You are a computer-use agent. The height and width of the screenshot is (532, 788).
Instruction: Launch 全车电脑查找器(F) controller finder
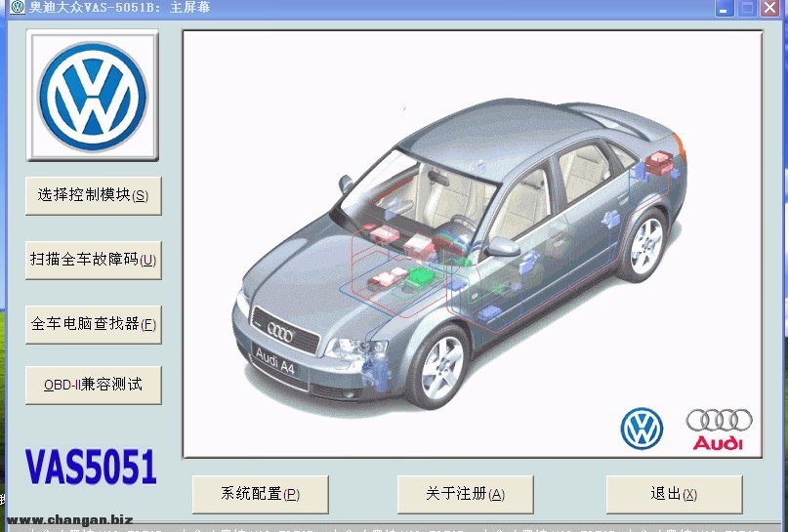[x=94, y=324]
